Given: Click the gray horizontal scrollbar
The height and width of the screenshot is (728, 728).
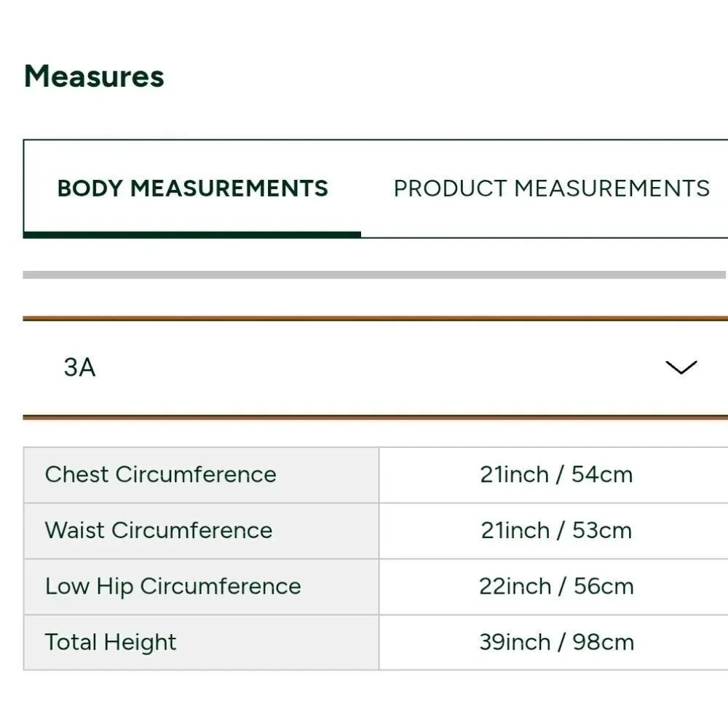Looking at the screenshot, I should pos(374,275).
